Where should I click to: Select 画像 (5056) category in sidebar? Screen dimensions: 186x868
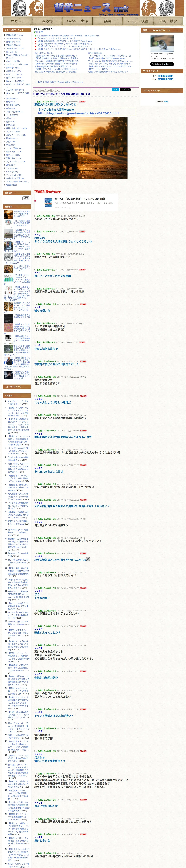[x=11, y=108]
